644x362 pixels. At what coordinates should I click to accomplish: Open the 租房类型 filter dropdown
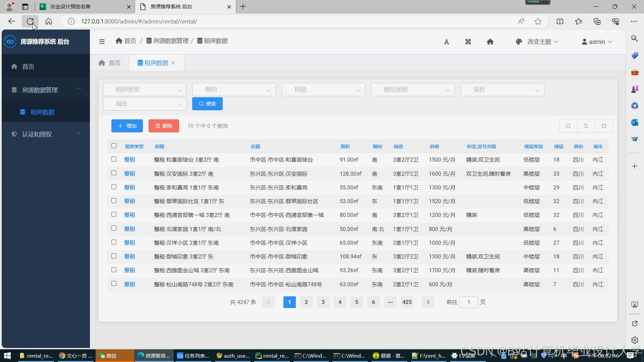coord(145,89)
